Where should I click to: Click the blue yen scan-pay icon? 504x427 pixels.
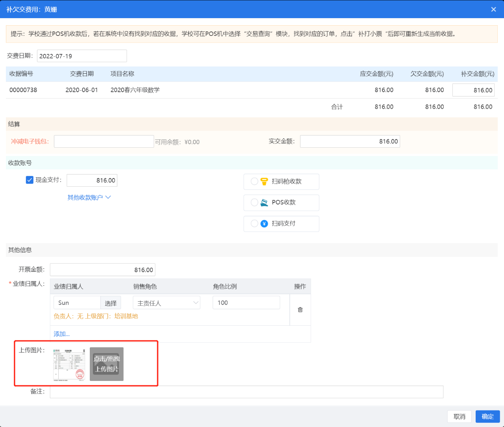(264, 224)
